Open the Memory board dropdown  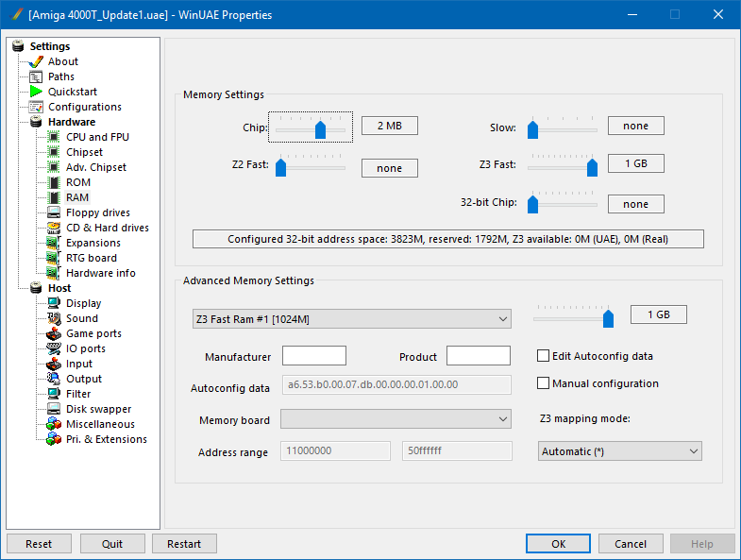tap(396, 420)
